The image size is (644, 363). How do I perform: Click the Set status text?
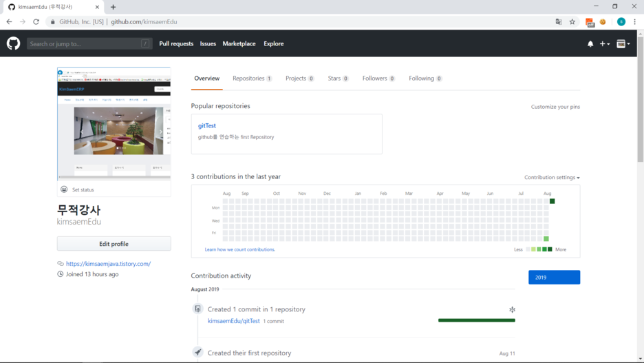tap(83, 190)
